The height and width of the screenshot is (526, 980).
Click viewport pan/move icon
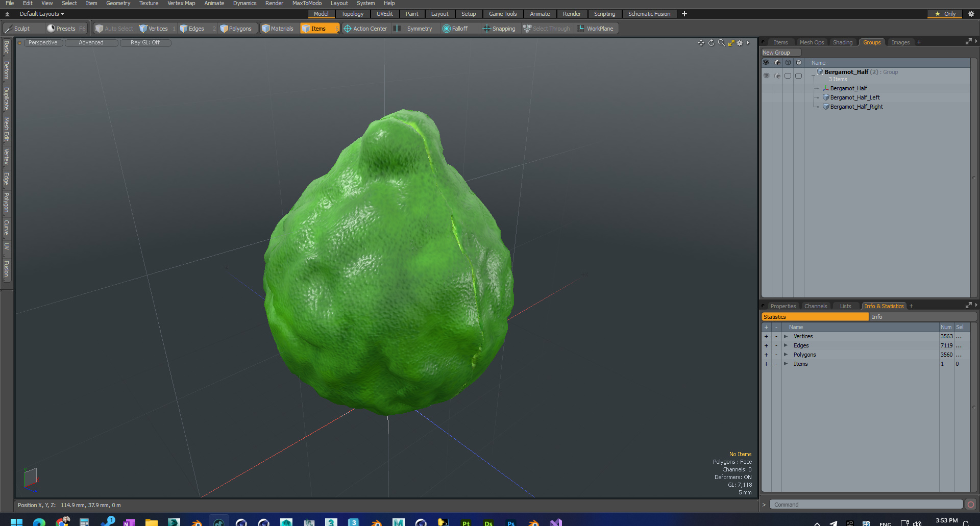(x=701, y=43)
